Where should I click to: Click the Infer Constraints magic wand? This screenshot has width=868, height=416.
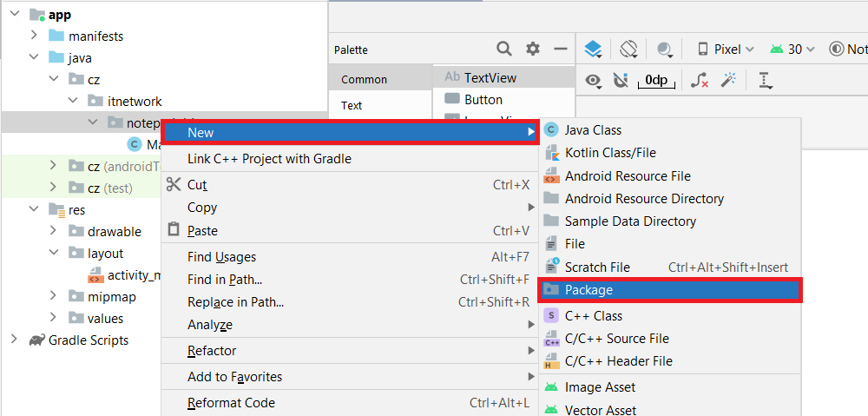tap(729, 81)
